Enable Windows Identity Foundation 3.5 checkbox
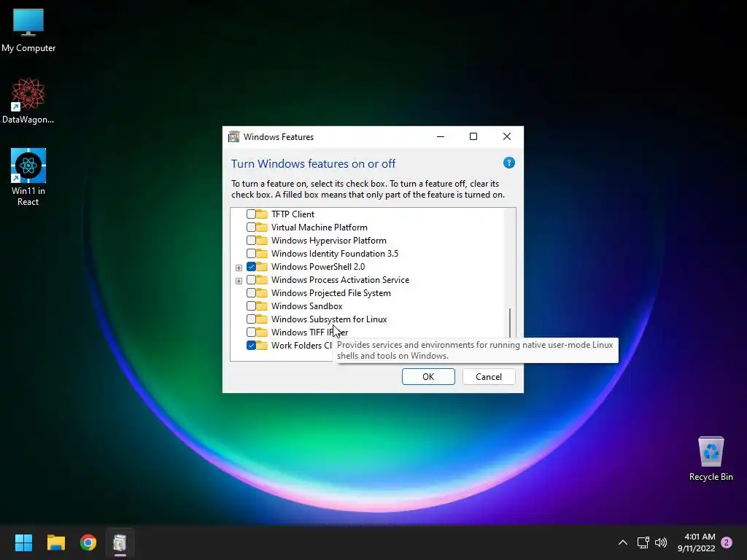Viewport: 747px width, 560px height. coord(251,253)
